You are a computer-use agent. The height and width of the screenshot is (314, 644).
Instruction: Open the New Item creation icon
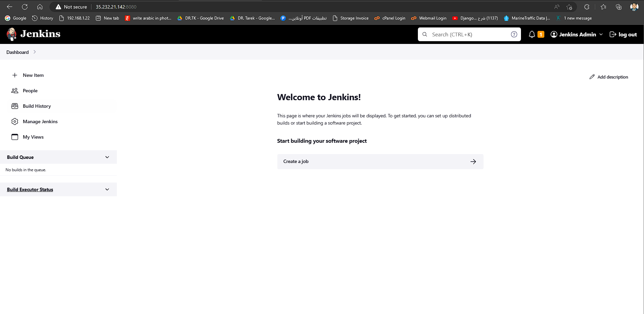15,75
